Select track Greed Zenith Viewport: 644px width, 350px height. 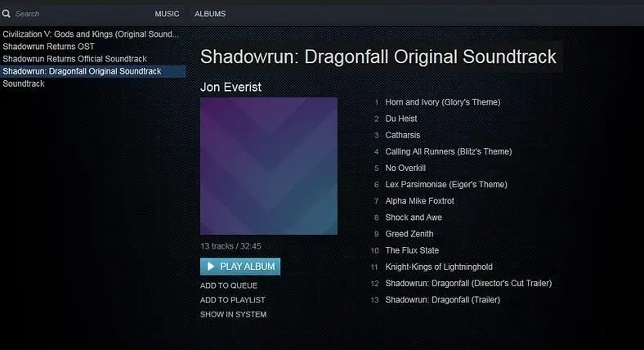[409, 234]
